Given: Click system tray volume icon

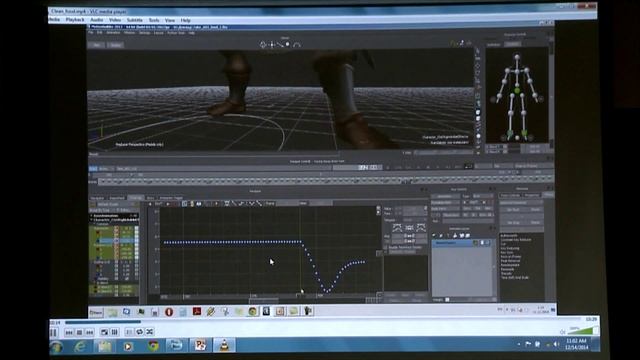Looking at the screenshot, I should click(x=556, y=344).
